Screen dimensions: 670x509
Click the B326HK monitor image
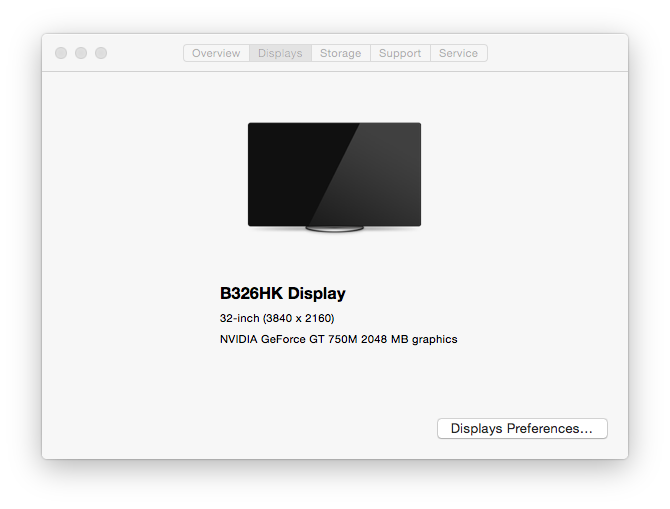pyautogui.click(x=335, y=177)
